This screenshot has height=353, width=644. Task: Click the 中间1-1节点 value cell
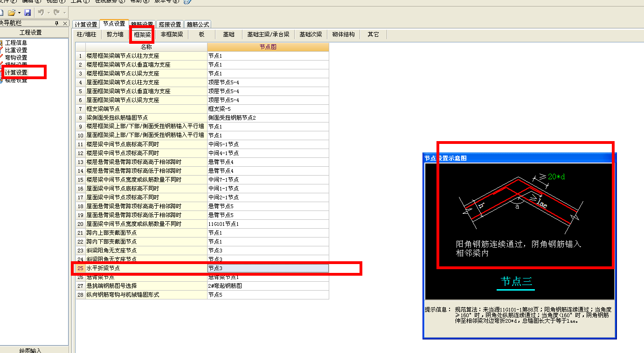268,189
